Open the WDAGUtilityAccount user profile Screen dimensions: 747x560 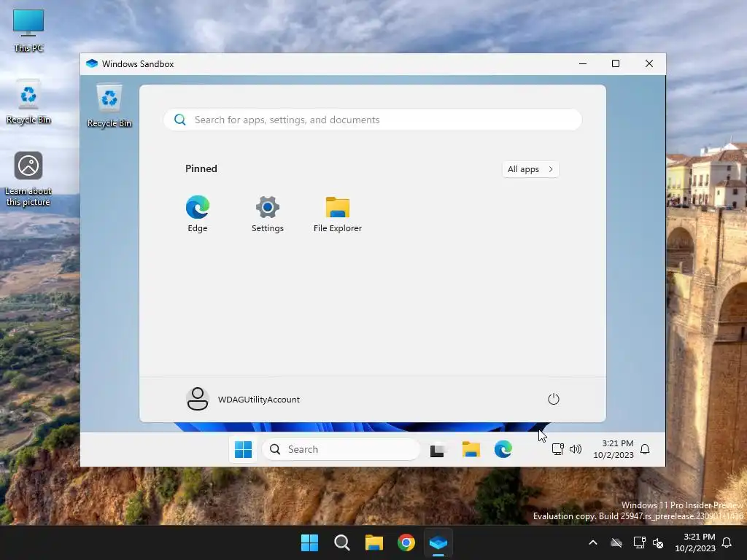pos(243,399)
